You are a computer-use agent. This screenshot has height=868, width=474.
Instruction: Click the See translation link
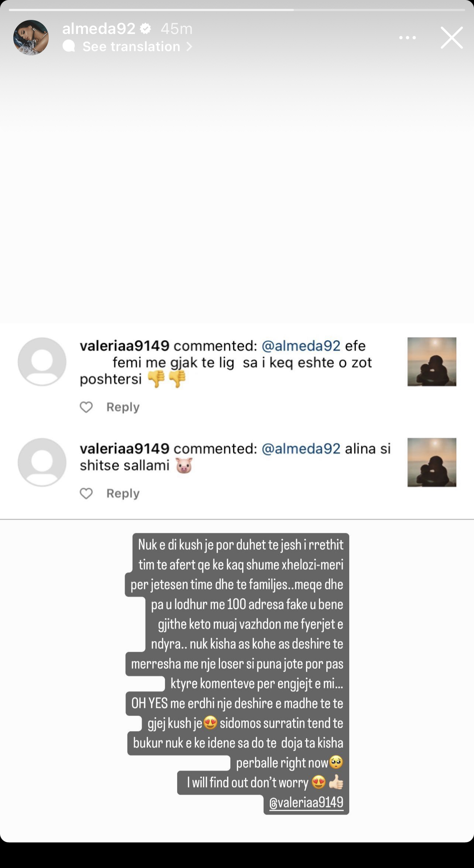pos(131,46)
